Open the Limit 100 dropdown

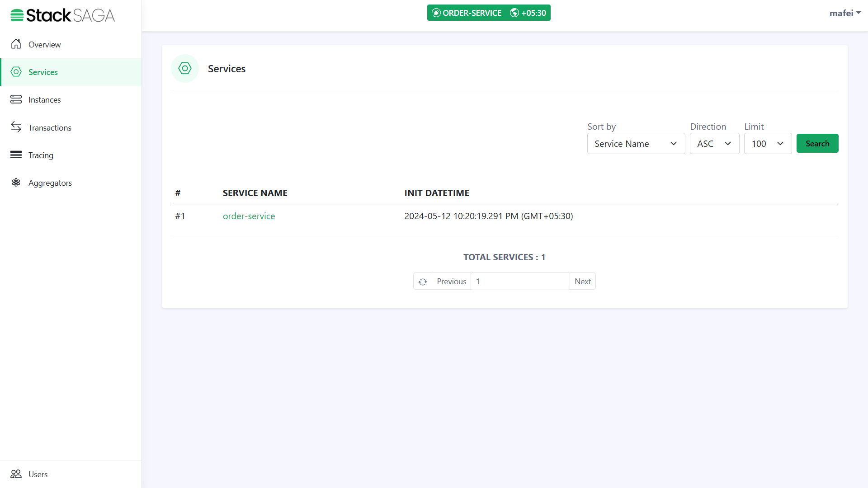(x=768, y=144)
